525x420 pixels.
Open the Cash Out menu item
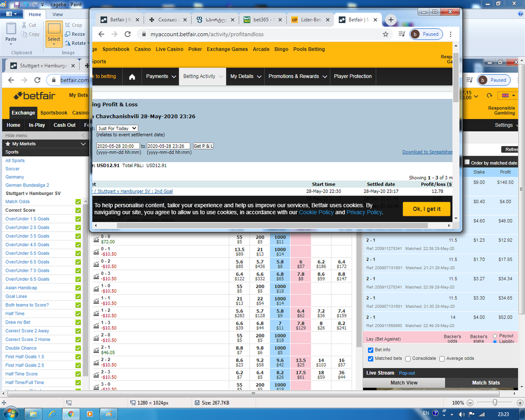(x=64, y=125)
